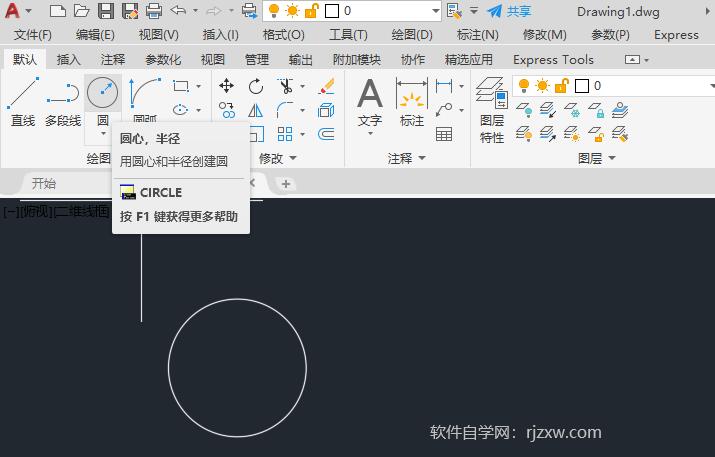Click color swatch in quick access layer box
Screen dimensions: 715x457
point(332,11)
